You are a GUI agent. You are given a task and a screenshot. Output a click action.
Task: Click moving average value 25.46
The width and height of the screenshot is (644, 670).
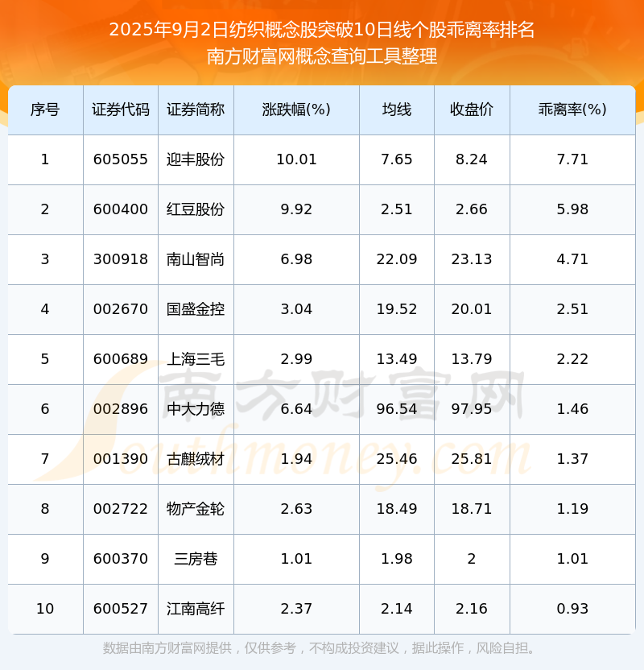(397, 459)
